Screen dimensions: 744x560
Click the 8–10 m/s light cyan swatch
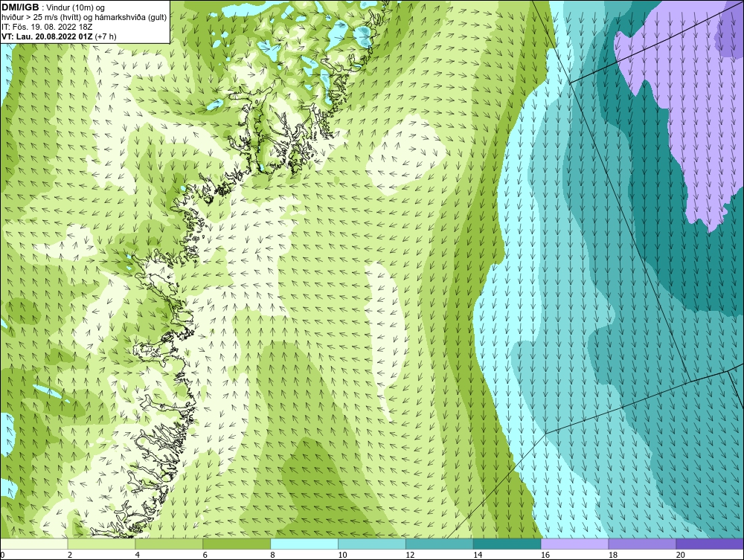coord(304,544)
